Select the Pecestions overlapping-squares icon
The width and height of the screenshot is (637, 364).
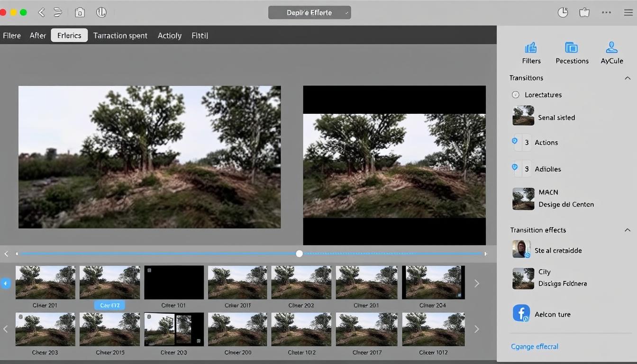tap(572, 48)
